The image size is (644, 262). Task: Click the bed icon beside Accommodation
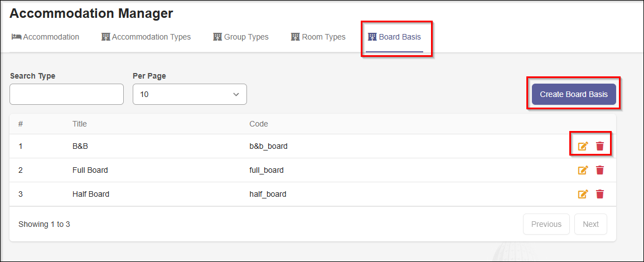coord(16,37)
